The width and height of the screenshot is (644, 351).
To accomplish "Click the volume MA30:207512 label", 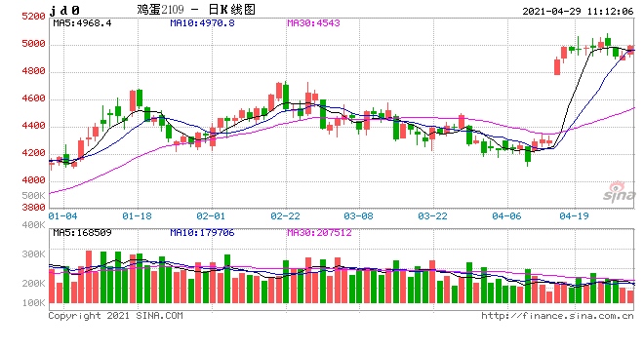I will [x=319, y=233].
